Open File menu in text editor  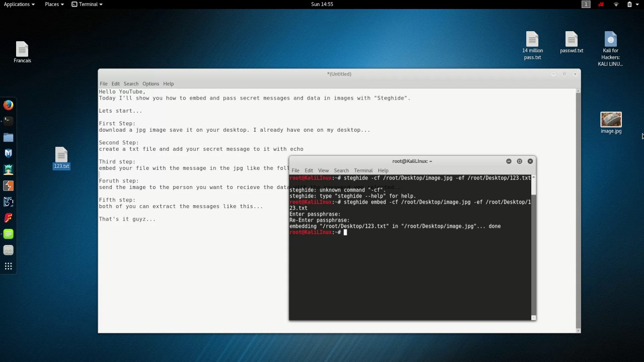(x=103, y=83)
